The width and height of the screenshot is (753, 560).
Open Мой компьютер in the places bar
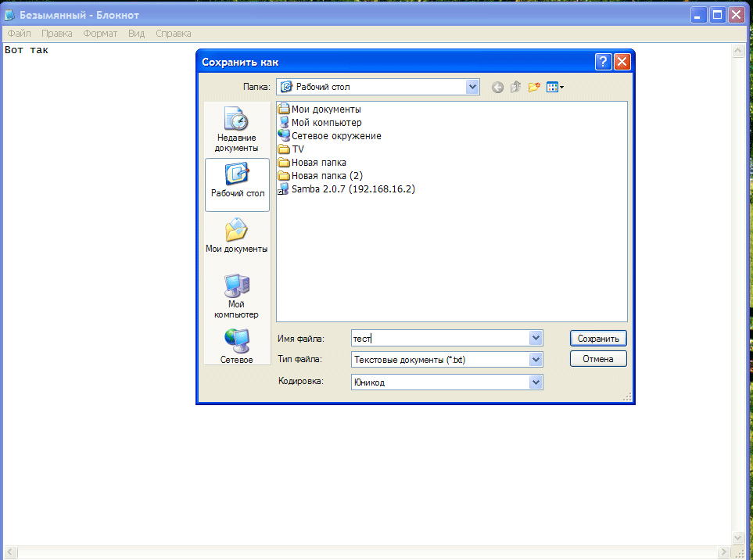coord(236,296)
